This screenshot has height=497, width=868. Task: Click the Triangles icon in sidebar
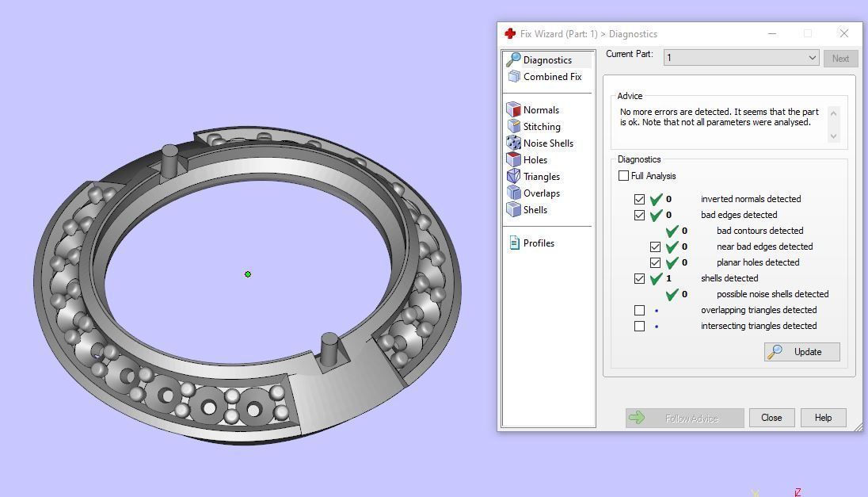pyautogui.click(x=514, y=176)
